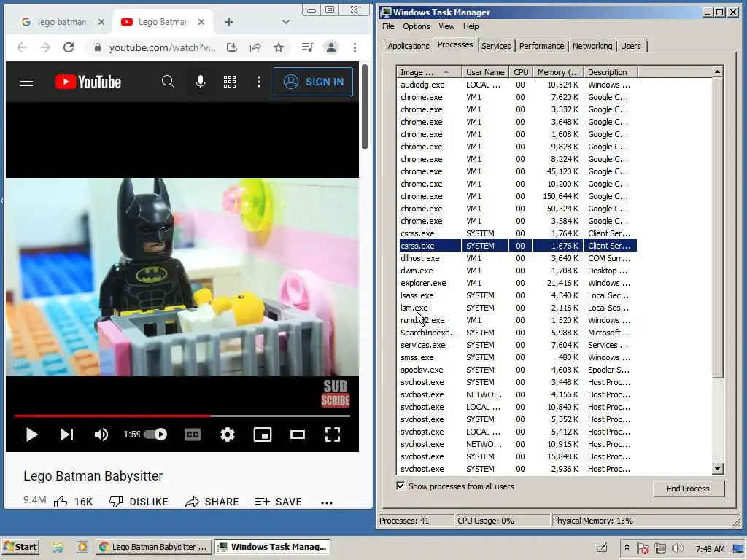Open the YouTube hamburger guide menu

tap(26, 82)
